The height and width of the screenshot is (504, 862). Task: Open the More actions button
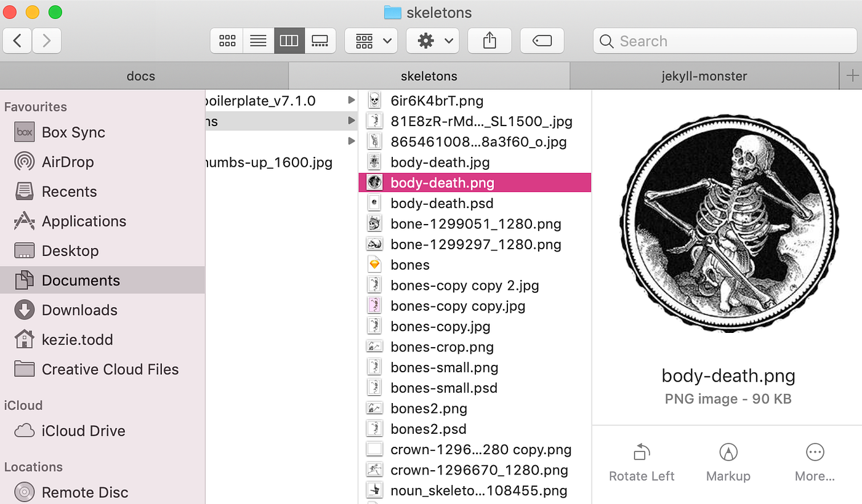(x=814, y=460)
